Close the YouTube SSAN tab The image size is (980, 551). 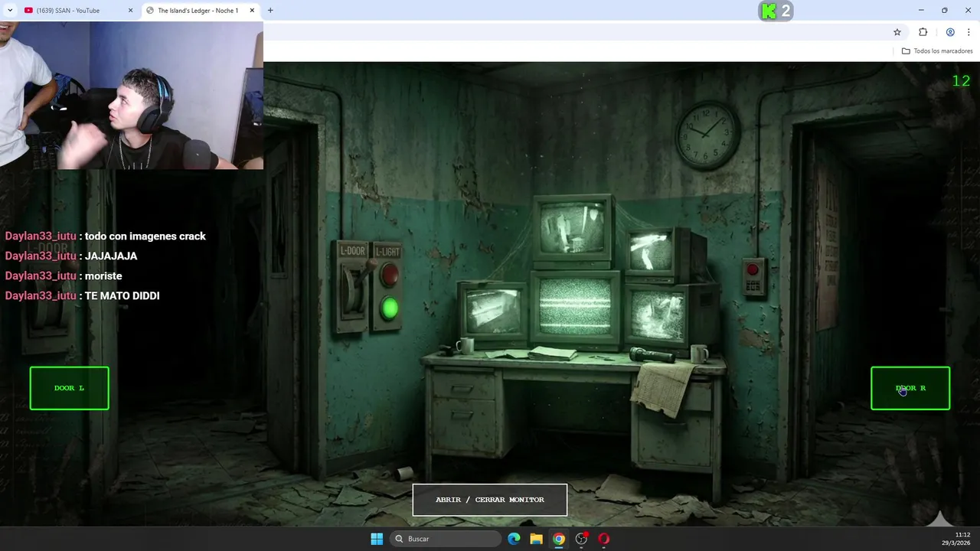pyautogui.click(x=130, y=11)
